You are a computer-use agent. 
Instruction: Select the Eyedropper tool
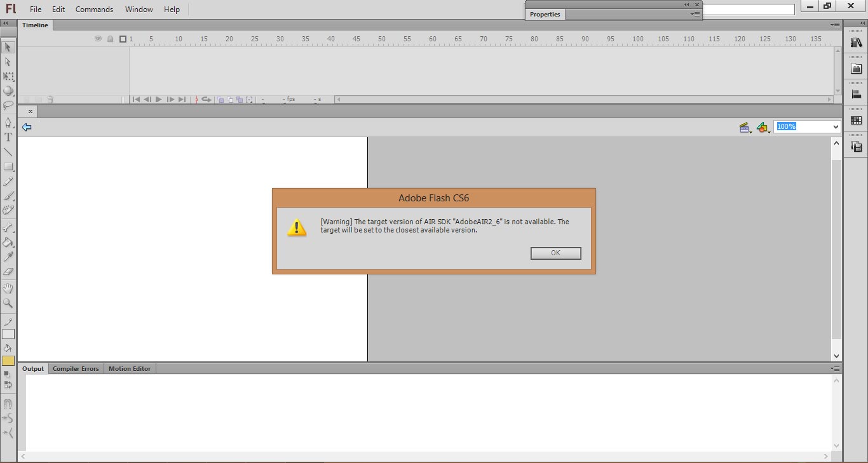click(x=8, y=257)
